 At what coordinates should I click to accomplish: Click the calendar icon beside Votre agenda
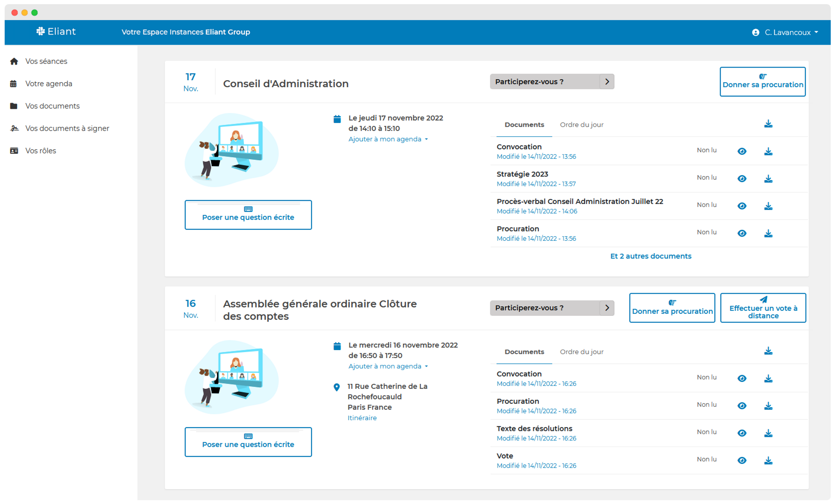(14, 84)
